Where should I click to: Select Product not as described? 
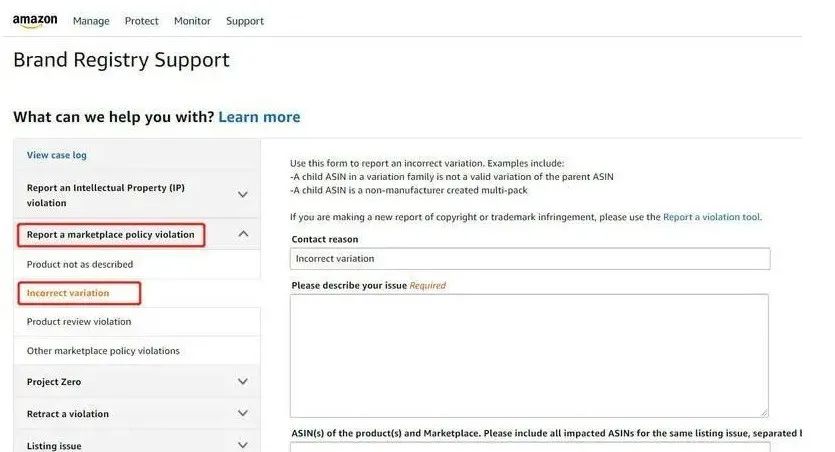click(80, 264)
